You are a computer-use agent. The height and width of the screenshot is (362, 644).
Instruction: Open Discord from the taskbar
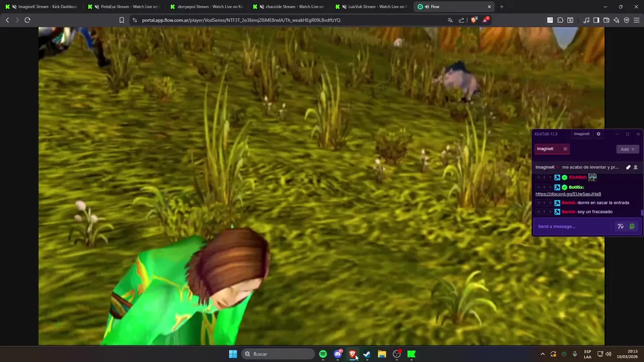[338, 354]
